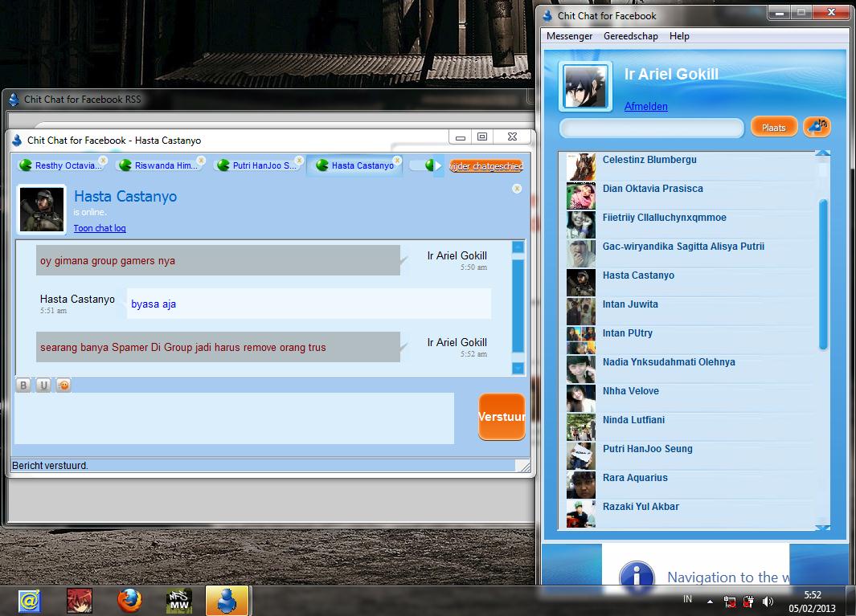Click contact list scroll down arrow
Viewport: 856px width, 616px height.
[x=823, y=527]
